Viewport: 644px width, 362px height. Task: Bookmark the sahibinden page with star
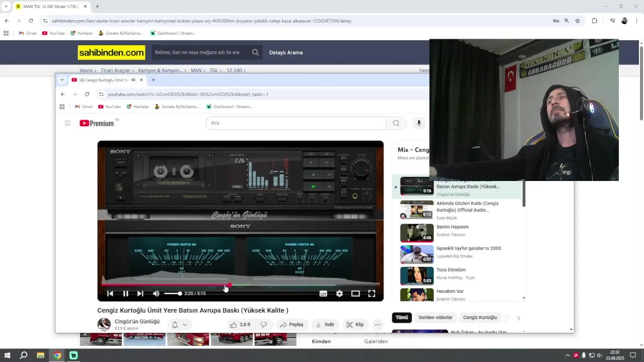coord(578,21)
